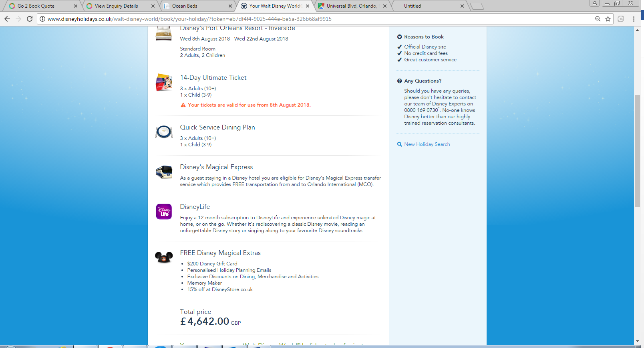644x348 pixels.
Task: Open a new browser tab
Action: click(477, 6)
